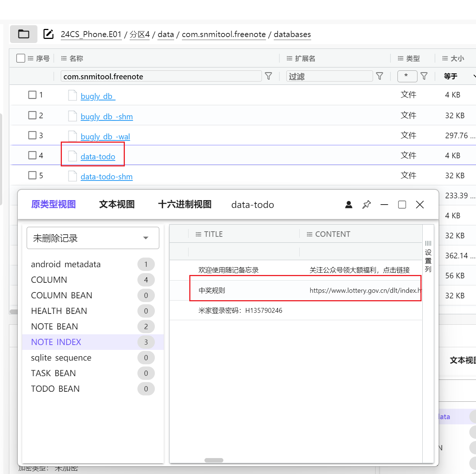The width and height of the screenshot is (476, 474).
Task: Click the folder icon in the path bar
Action: click(24, 34)
